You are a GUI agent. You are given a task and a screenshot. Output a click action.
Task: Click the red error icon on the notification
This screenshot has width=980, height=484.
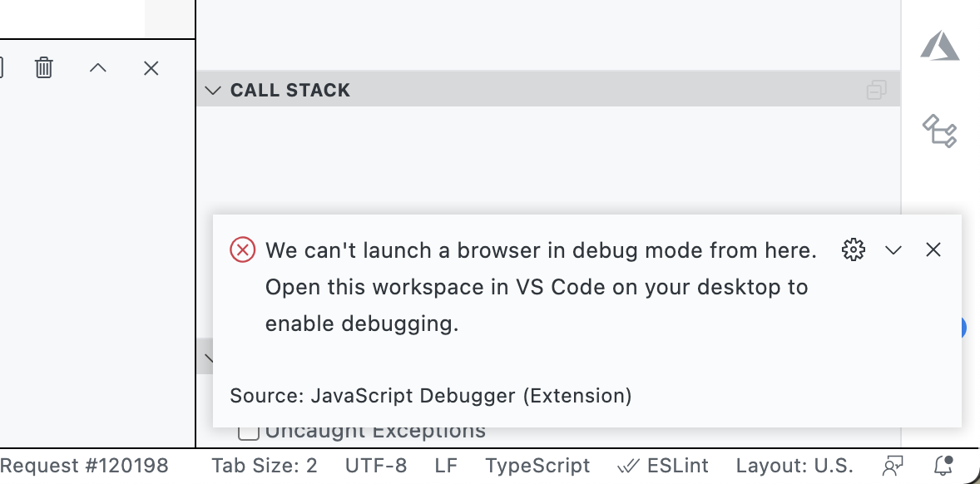pos(241,249)
